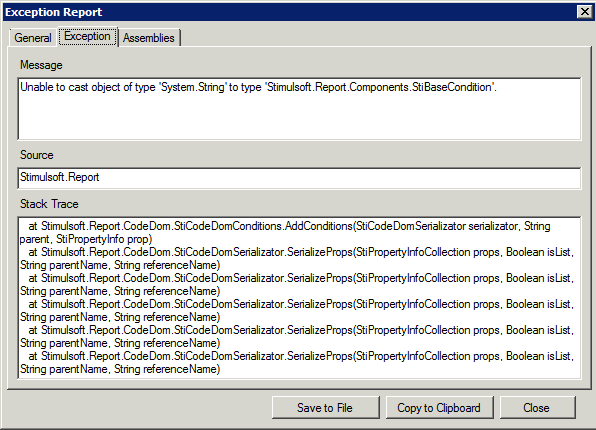Click the Save to File button

point(325,408)
